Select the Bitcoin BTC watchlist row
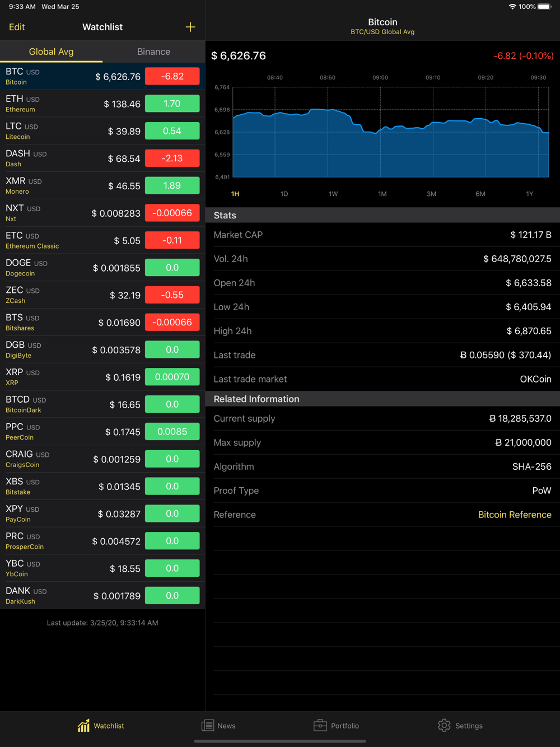Viewport: 560px width, 747px height. [102, 76]
